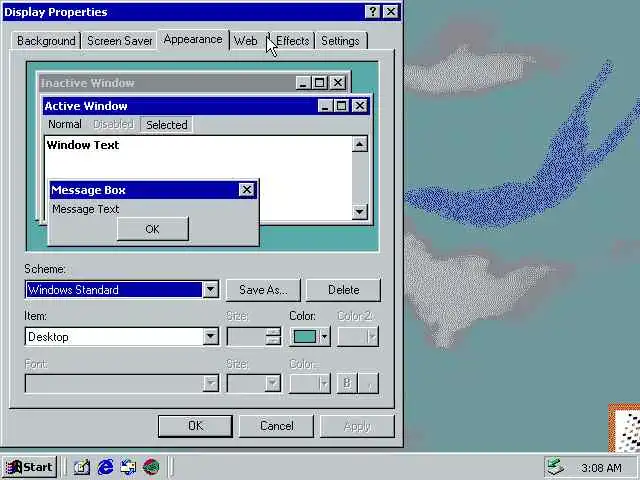Click the arrow beside the teal color swatch
This screenshot has width=640, height=480.
[x=325, y=337]
